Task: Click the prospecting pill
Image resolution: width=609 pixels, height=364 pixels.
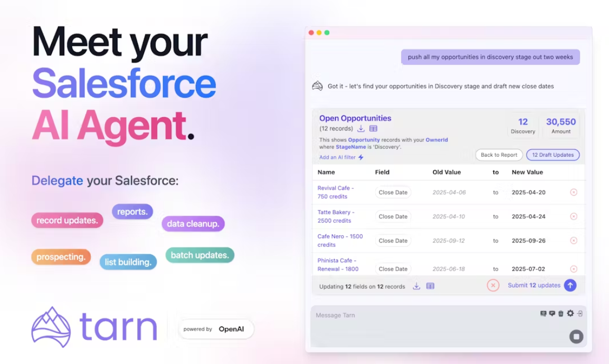Action: 61,257
